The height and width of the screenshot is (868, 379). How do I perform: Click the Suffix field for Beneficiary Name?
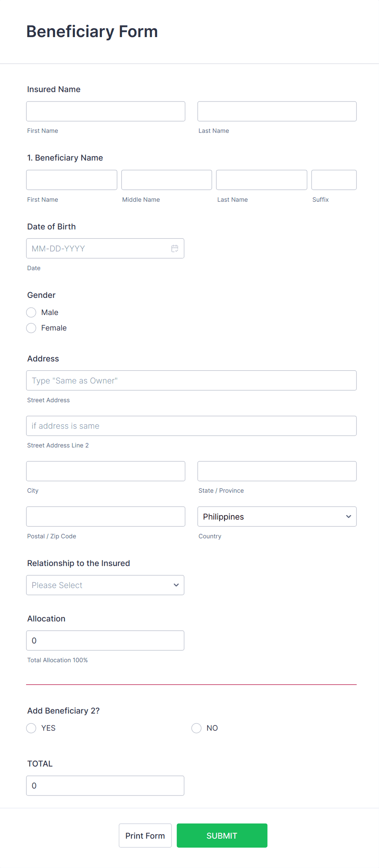(x=334, y=180)
